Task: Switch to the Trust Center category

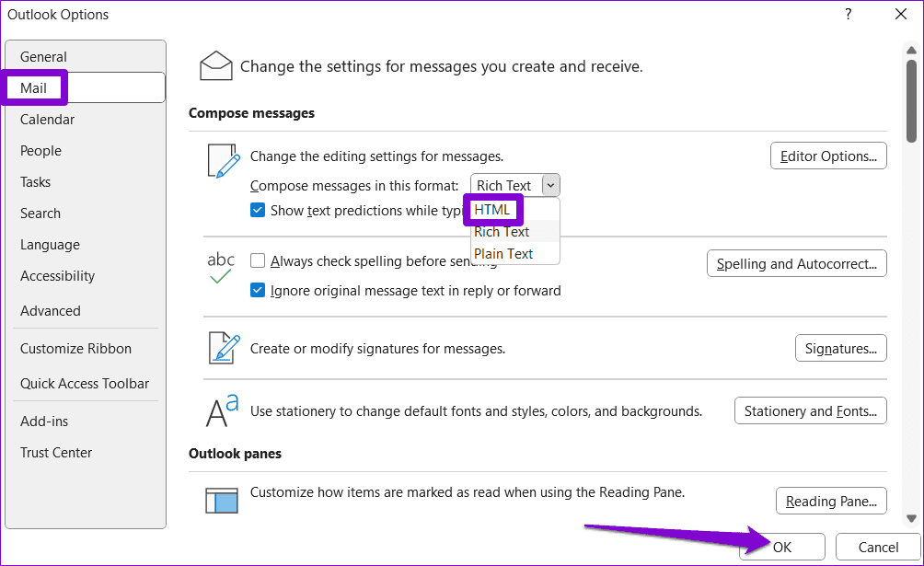Action: point(56,452)
